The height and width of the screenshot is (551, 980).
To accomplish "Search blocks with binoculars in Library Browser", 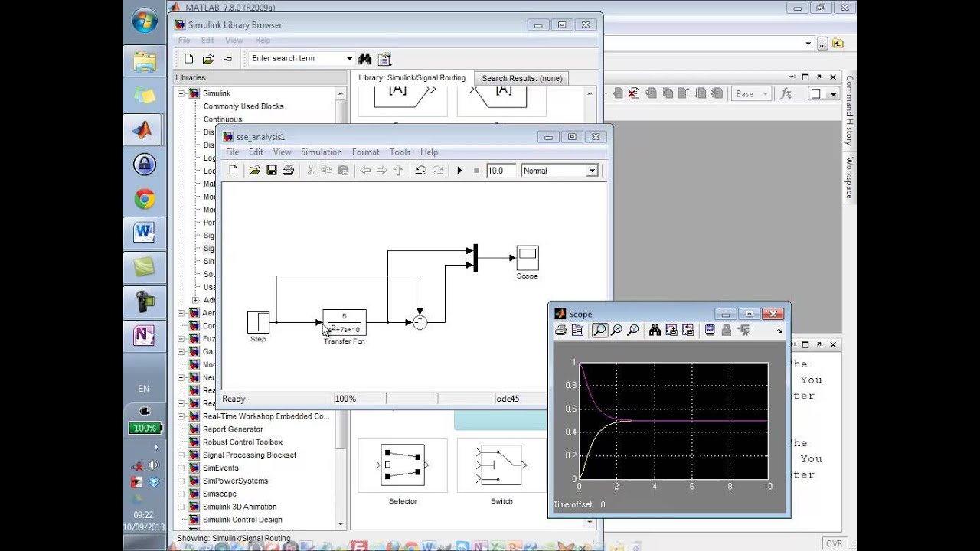I will tap(365, 58).
